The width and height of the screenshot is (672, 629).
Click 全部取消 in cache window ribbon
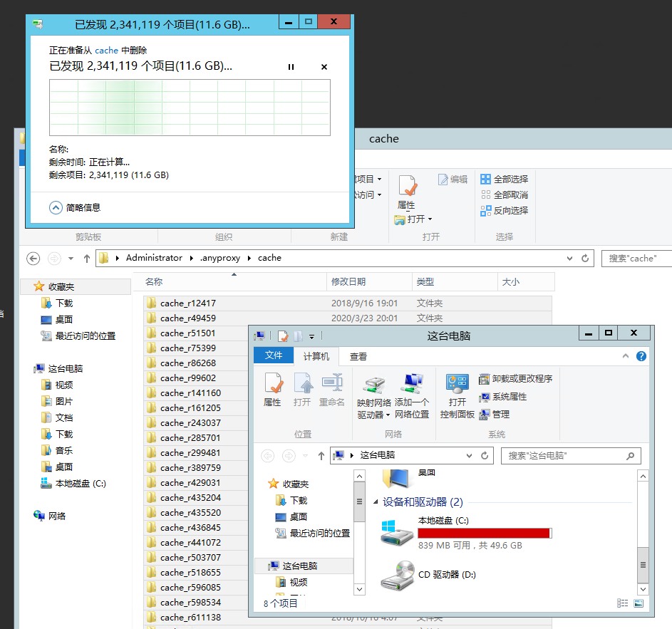pyautogui.click(x=505, y=195)
